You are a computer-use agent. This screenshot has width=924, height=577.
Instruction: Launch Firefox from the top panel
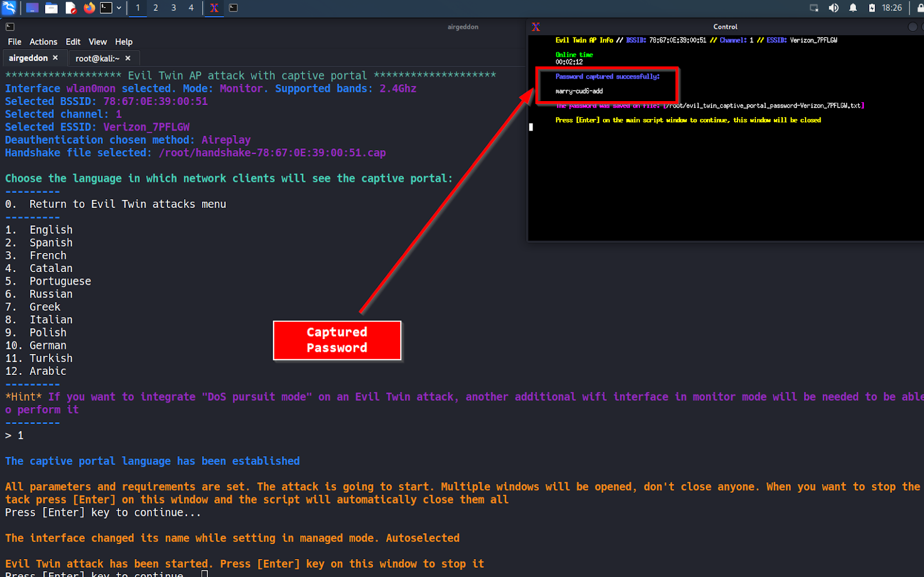pos(89,8)
